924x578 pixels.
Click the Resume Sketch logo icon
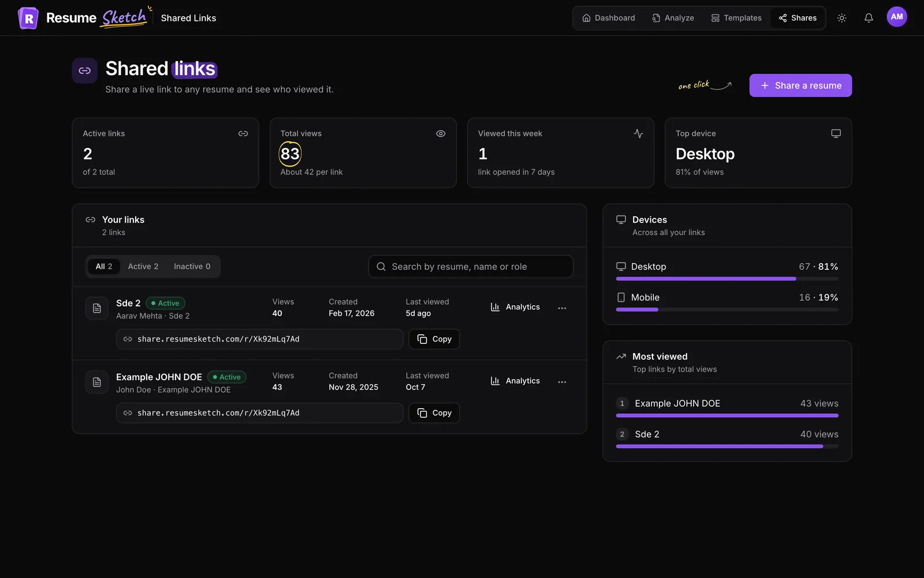(x=28, y=18)
